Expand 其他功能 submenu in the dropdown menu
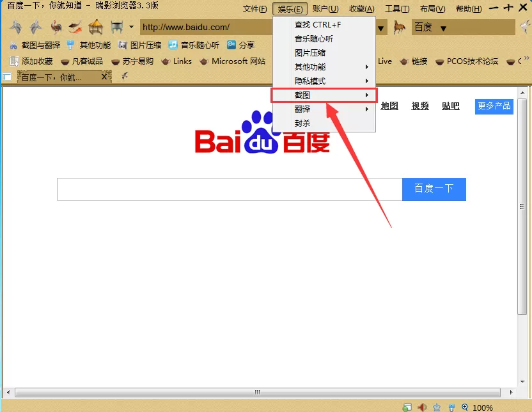Viewport: 532px width, 412px height. [324, 67]
